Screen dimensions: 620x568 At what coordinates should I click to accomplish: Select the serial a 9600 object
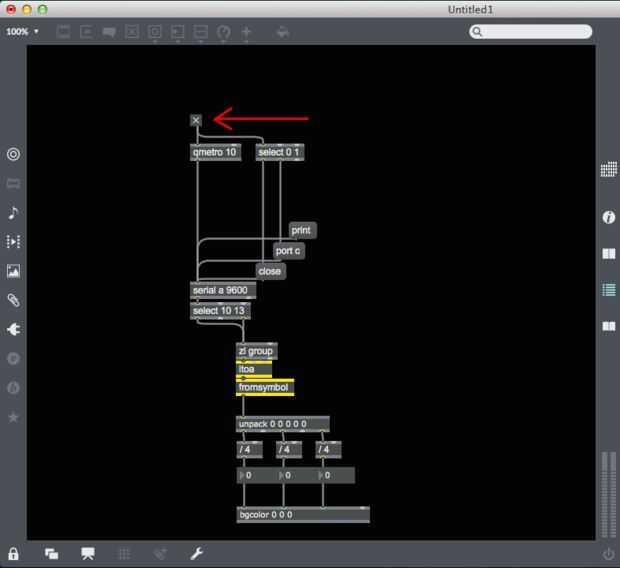[x=223, y=290]
